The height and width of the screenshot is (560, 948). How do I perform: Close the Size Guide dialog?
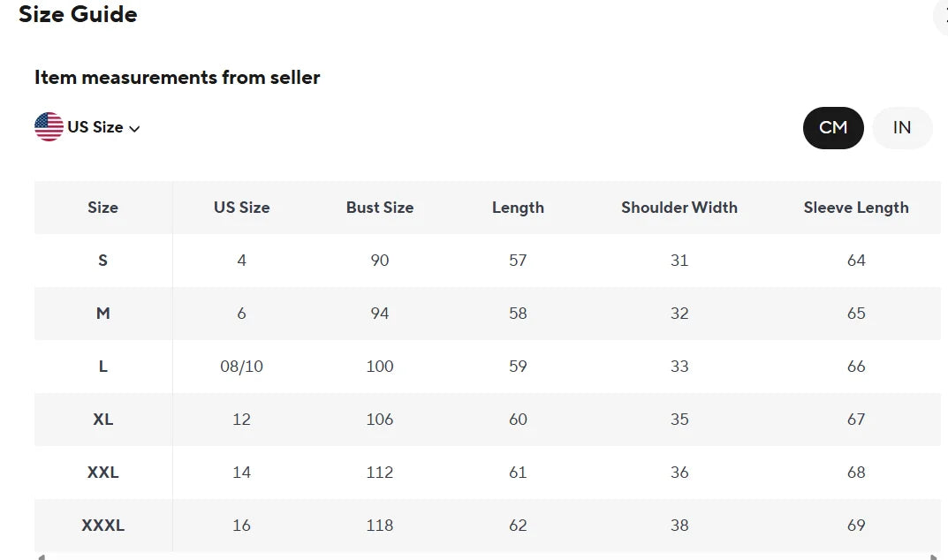[x=942, y=15]
